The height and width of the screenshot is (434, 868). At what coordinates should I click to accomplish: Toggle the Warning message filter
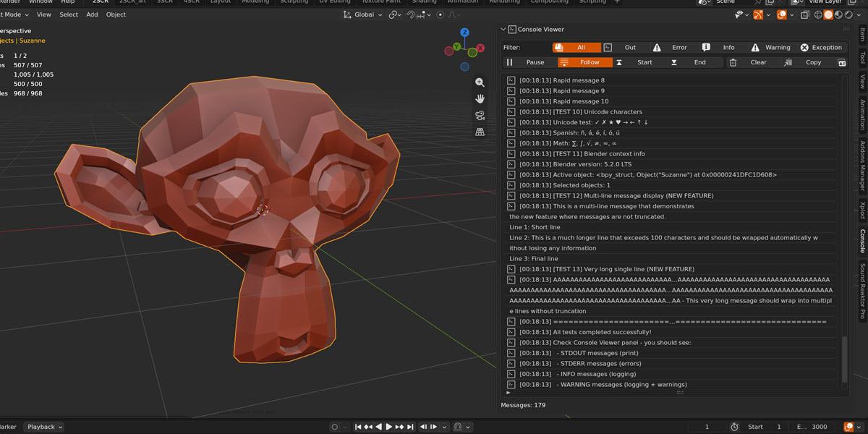tap(773, 47)
